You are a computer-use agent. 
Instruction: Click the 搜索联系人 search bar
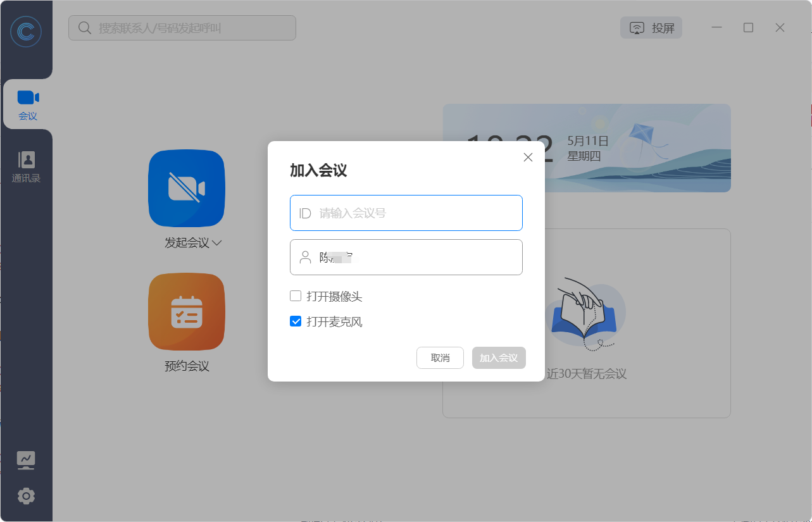pos(182,28)
